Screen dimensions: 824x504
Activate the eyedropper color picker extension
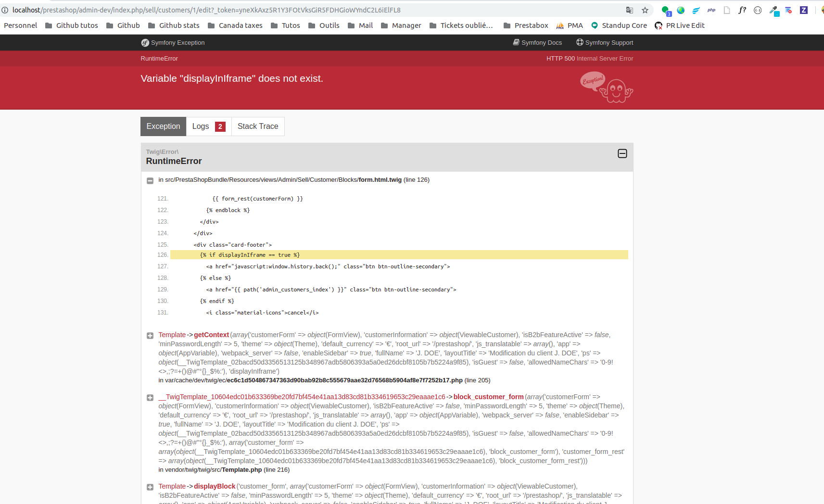773,10
